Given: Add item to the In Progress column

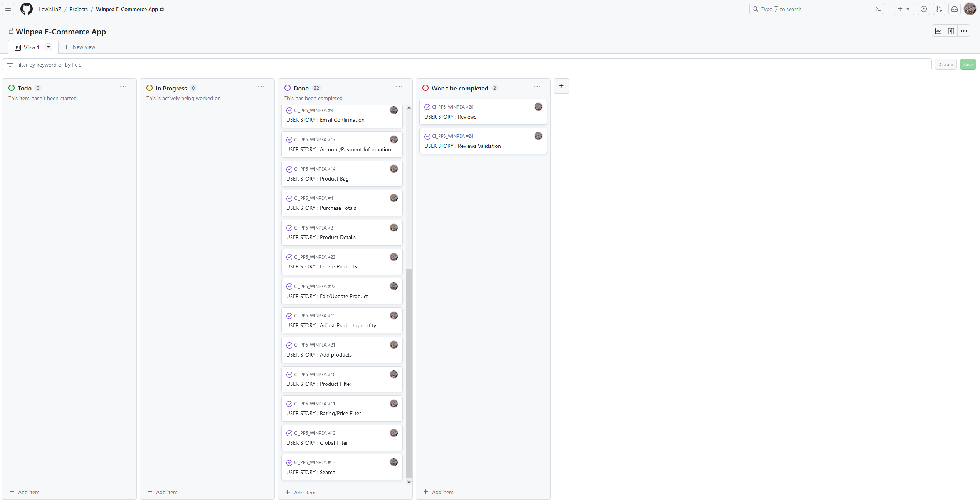Looking at the screenshot, I should click(x=163, y=492).
